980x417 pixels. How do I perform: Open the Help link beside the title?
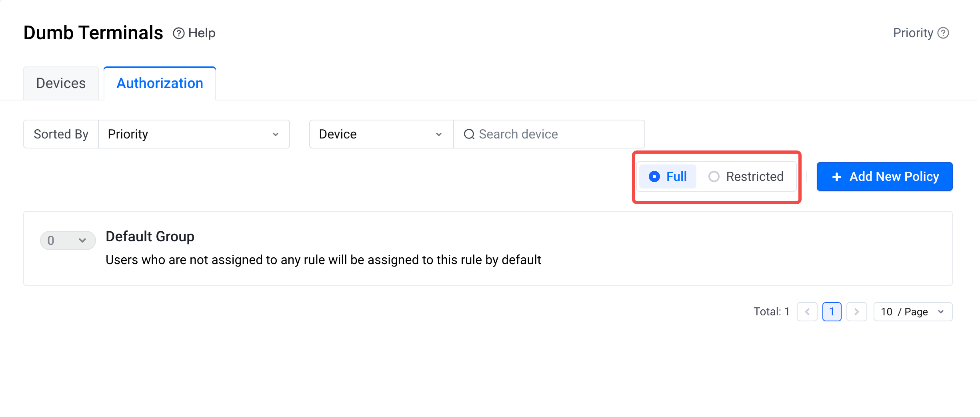pos(202,33)
